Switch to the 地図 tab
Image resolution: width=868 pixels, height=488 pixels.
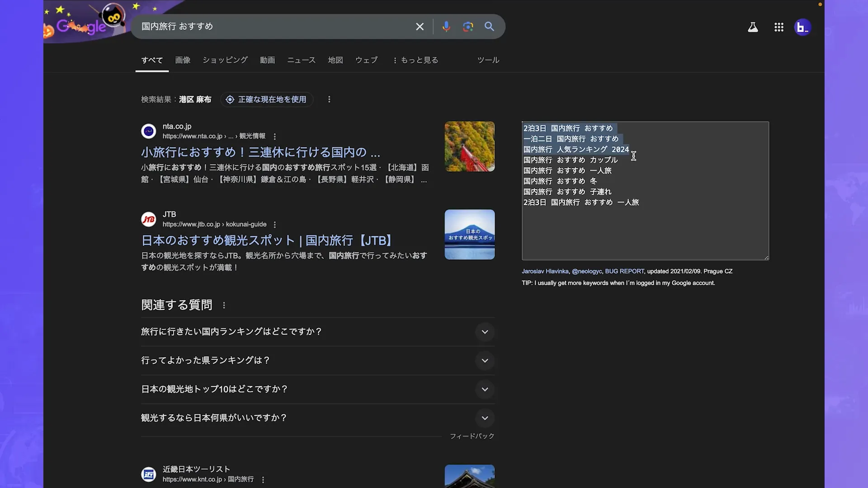click(x=335, y=60)
